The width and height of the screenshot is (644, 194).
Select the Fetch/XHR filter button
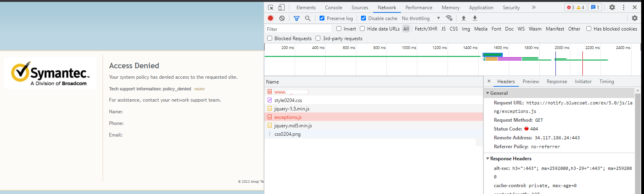click(426, 29)
